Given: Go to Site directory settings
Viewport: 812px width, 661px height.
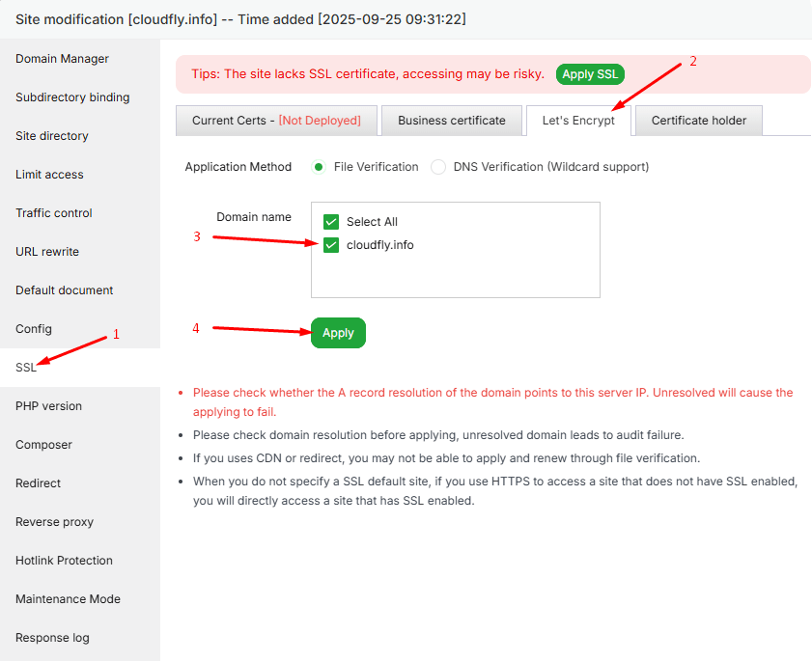Looking at the screenshot, I should point(52,136).
